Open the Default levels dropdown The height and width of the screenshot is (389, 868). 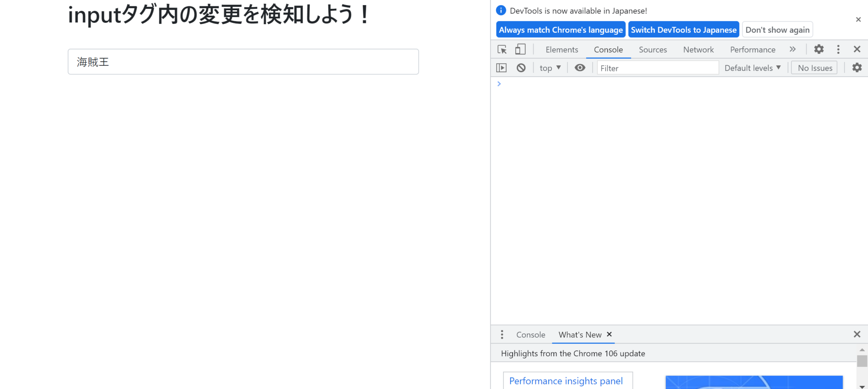(752, 67)
